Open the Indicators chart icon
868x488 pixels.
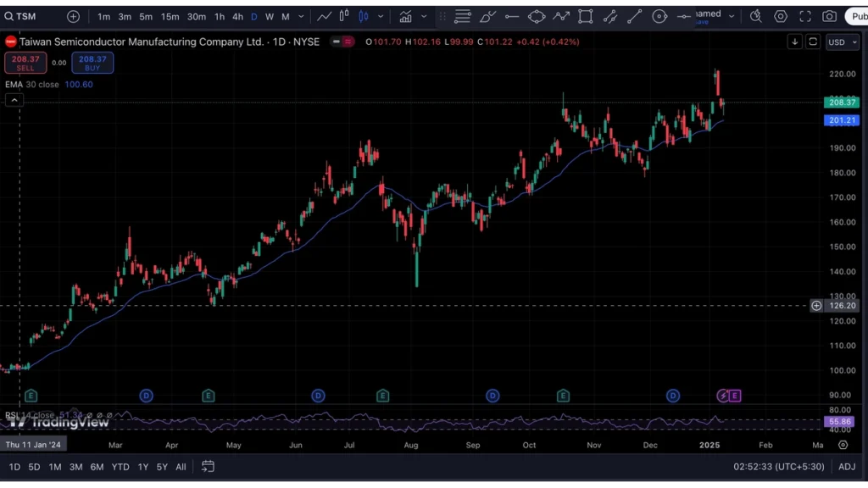tap(406, 17)
